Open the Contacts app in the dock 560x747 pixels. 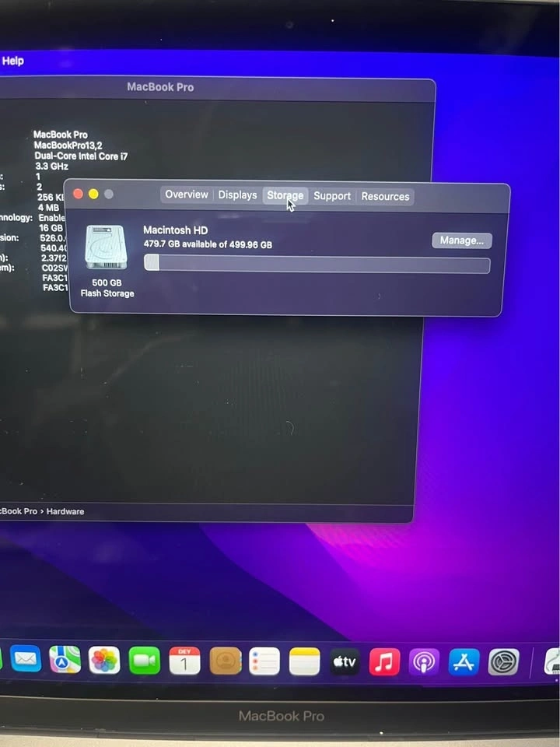(x=225, y=661)
